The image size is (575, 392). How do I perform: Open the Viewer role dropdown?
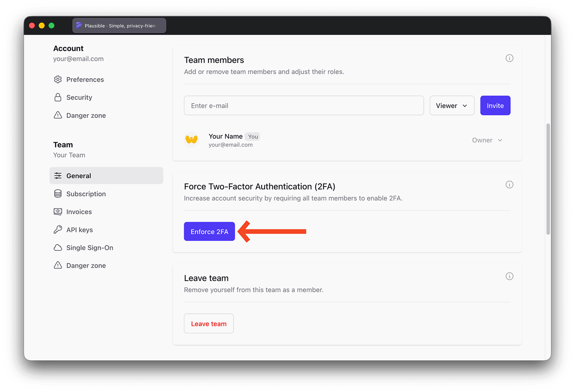click(452, 106)
